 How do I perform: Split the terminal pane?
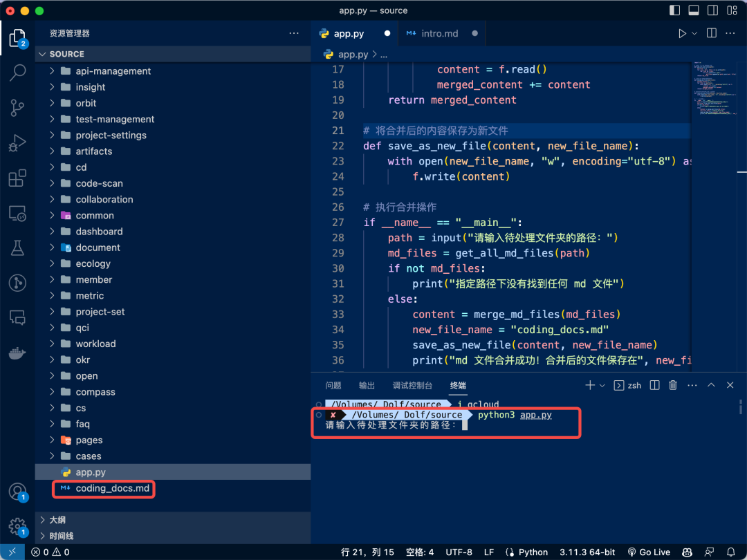pyautogui.click(x=654, y=385)
